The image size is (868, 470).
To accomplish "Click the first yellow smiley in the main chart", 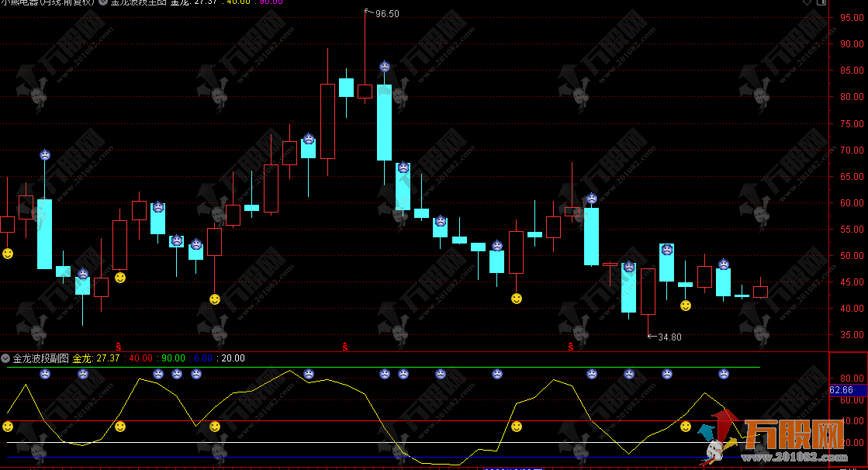I will (8, 254).
